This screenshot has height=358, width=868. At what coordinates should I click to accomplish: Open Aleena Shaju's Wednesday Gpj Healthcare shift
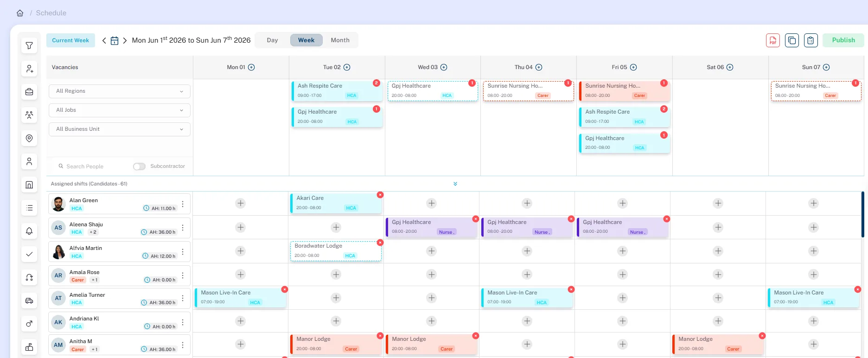pos(431,227)
